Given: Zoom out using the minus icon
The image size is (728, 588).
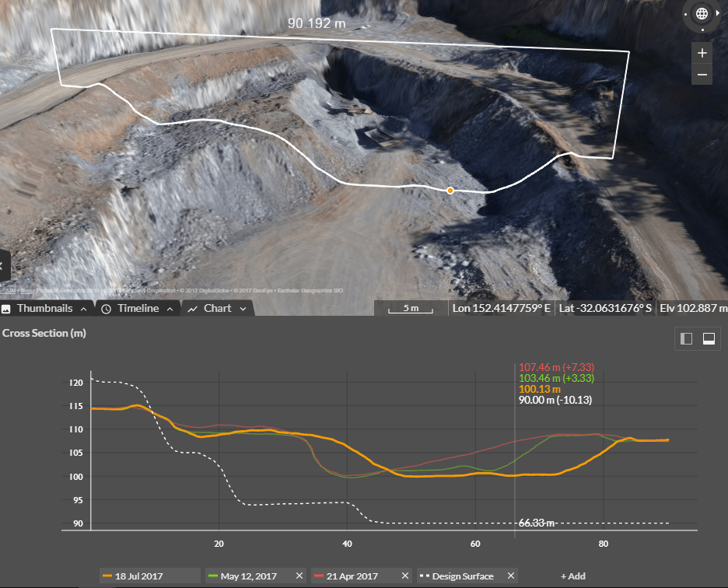Looking at the screenshot, I should pos(702,75).
